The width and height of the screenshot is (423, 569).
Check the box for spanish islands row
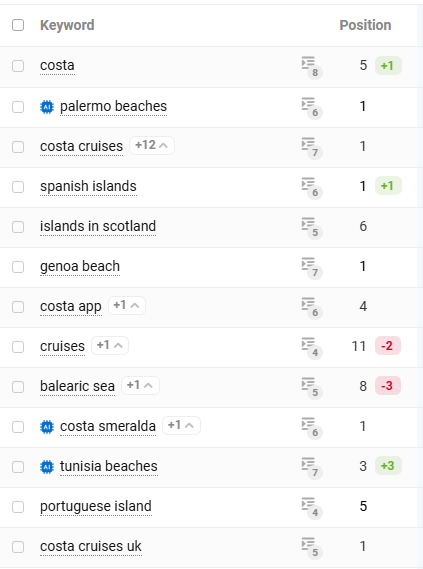tap(18, 187)
